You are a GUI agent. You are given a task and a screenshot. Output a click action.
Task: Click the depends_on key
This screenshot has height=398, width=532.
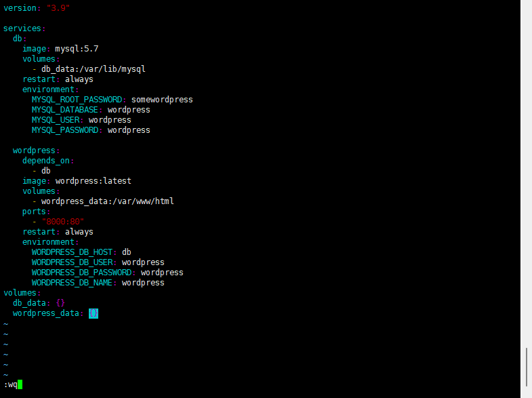pyautogui.click(x=46, y=161)
